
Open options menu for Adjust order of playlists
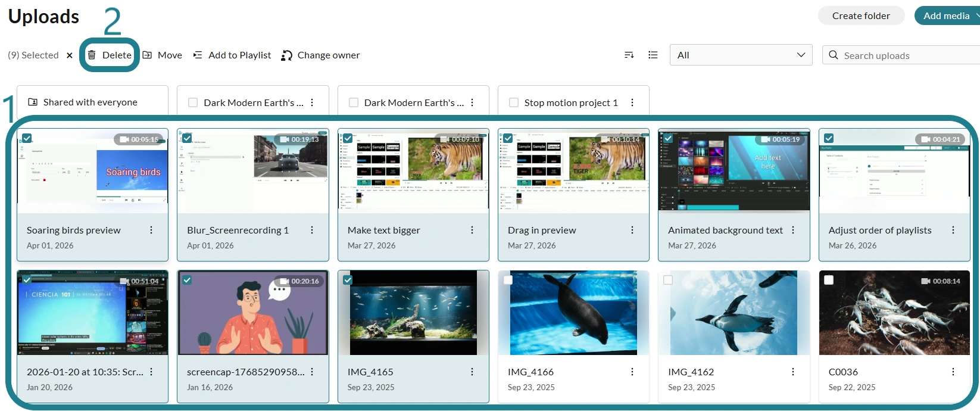[953, 230]
